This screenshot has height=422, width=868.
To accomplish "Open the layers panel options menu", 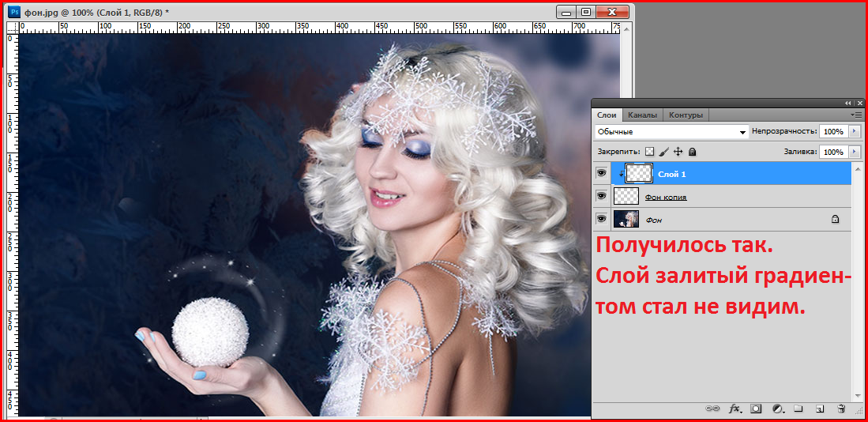I will pyautogui.click(x=856, y=115).
